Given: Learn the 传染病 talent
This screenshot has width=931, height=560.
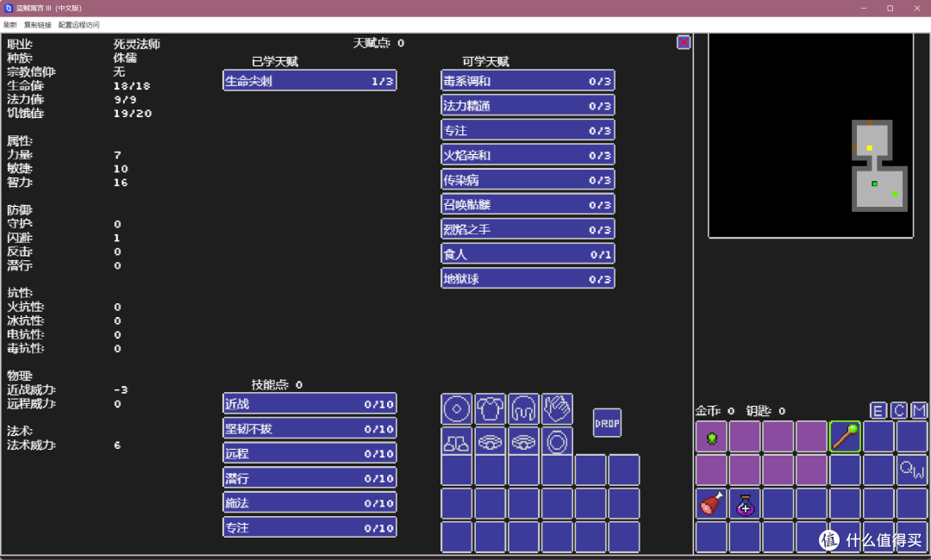Looking at the screenshot, I should pos(528,180).
